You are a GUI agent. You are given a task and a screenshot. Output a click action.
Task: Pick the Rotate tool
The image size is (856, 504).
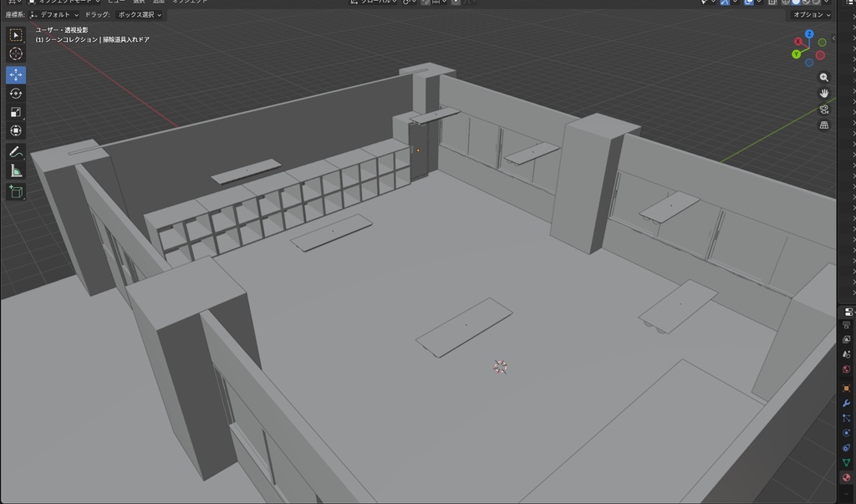click(x=16, y=94)
